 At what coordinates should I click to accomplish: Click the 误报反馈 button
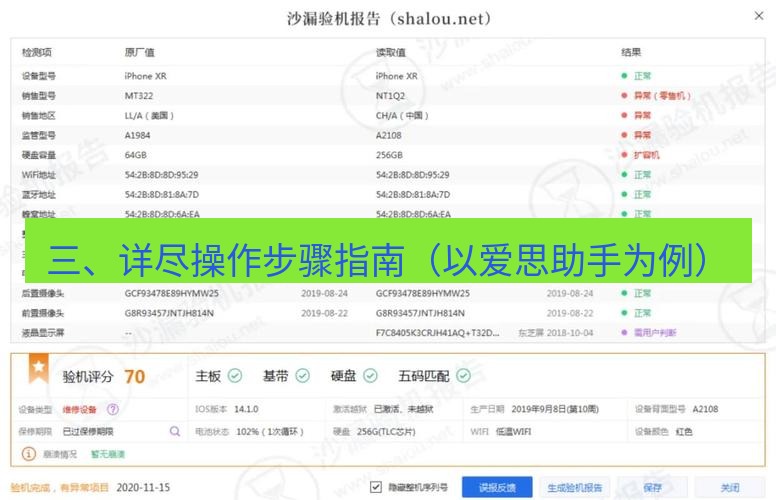click(x=497, y=487)
